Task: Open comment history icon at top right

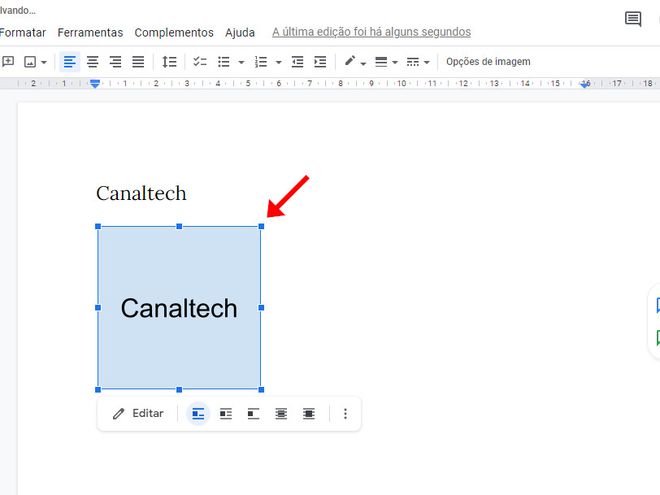Action: 633,19
